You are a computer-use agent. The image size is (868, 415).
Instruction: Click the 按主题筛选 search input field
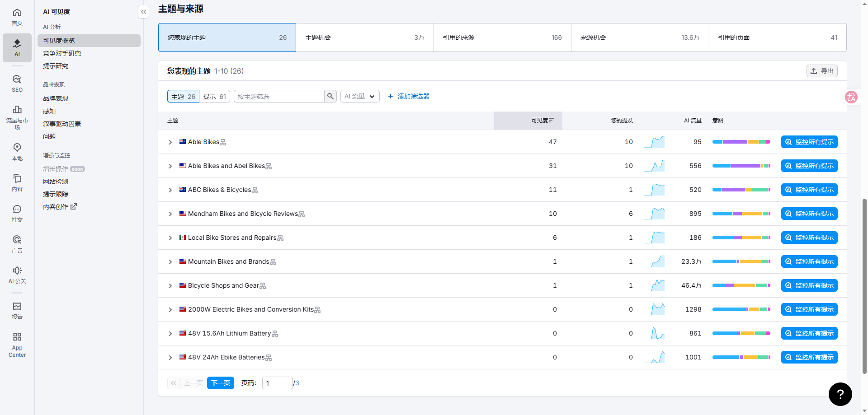279,97
